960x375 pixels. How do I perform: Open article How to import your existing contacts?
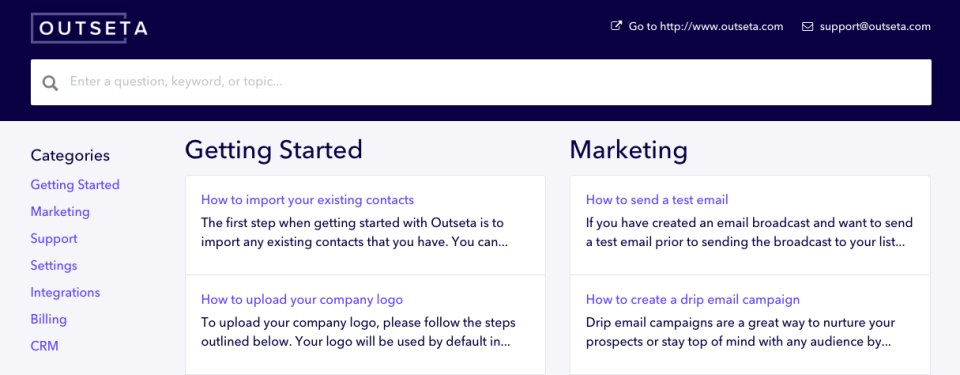[x=307, y=200]
